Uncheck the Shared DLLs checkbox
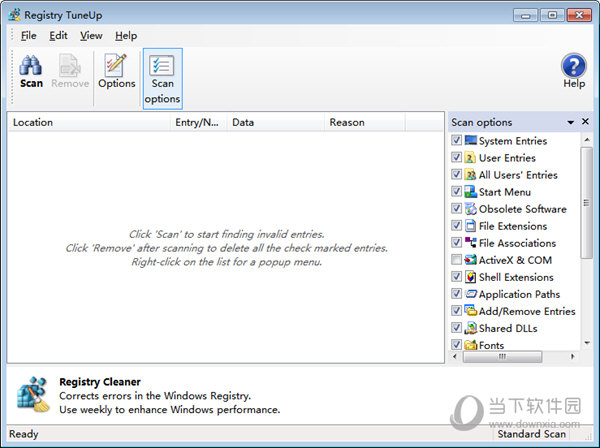The image size is (600, 448). 456,327
